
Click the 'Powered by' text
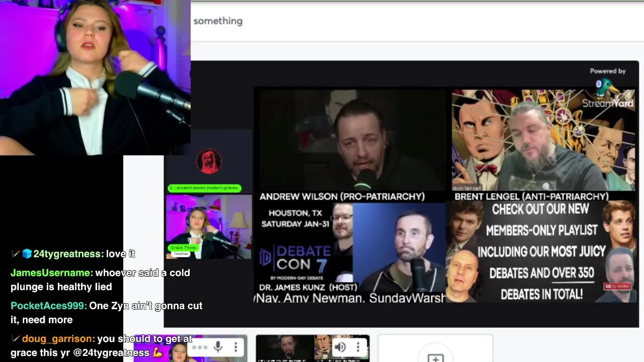pyautogui.click(x=608, y=71)
